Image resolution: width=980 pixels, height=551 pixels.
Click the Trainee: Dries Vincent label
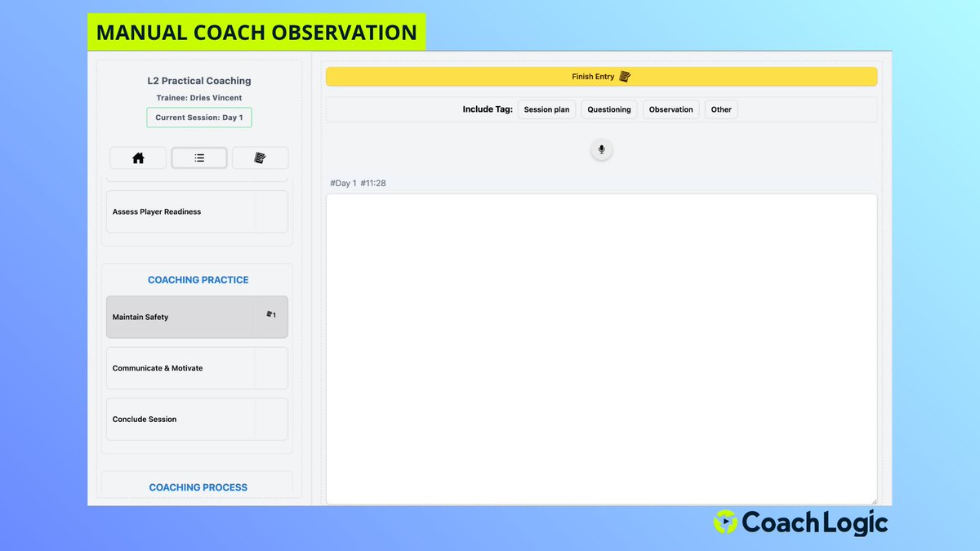click(199, 98)
